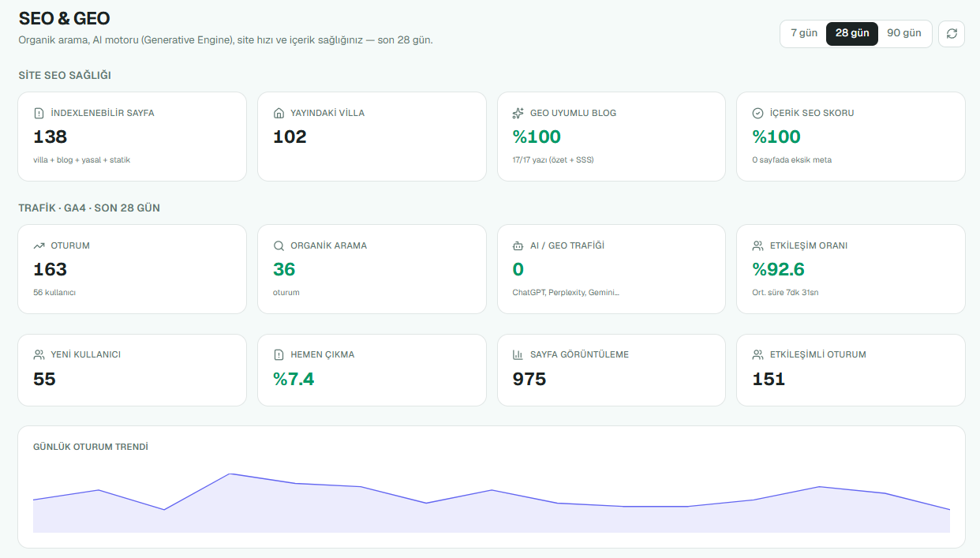Click the 55 new users value
The height and width of the screenshot is (558, 980).
(44, 379)
